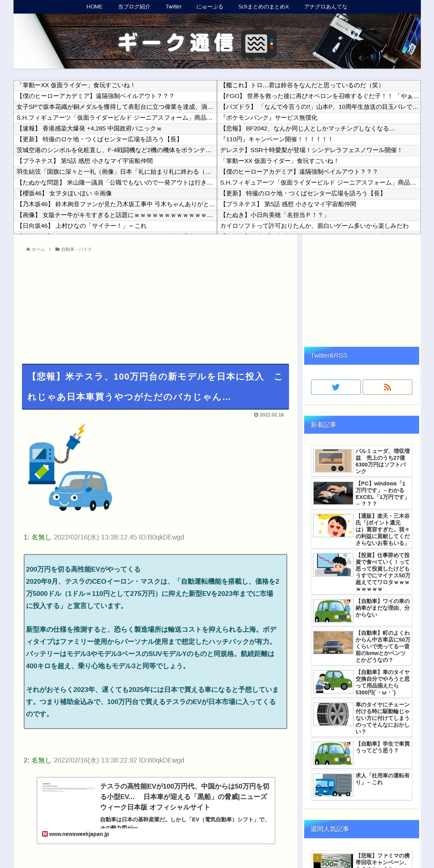434x868 pixels.
Task: Open 【パズドラ】「なんで今言うの!!」 headline
Action: (319, 107)
